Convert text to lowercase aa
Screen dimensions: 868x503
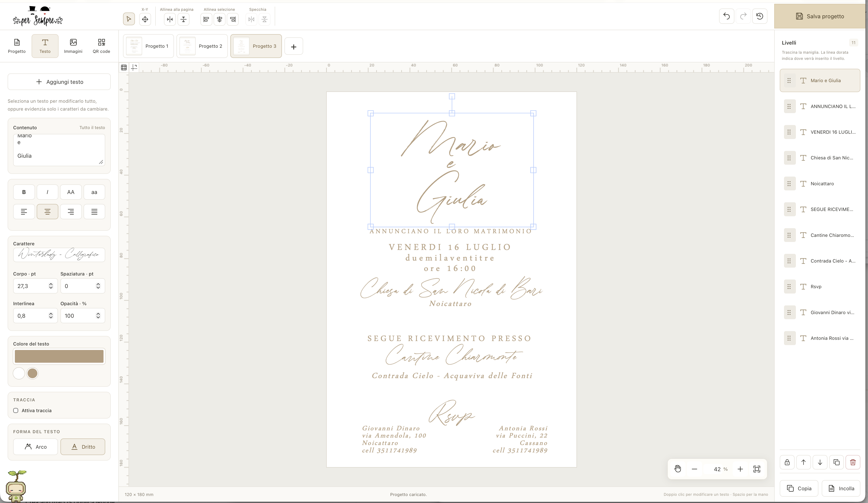click(94, 192)
